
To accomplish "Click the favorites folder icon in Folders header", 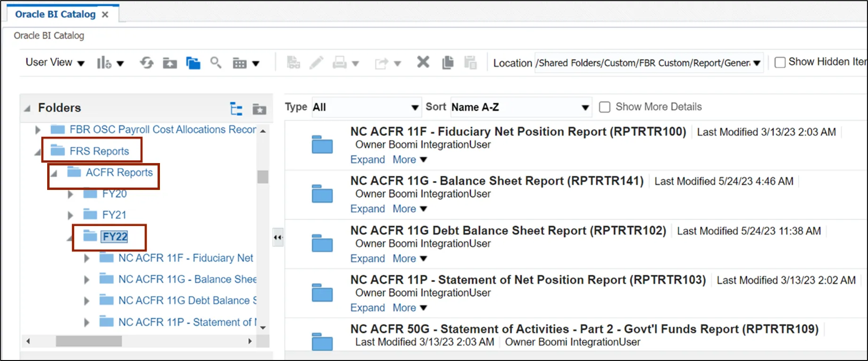I will (x=259, y=109).
